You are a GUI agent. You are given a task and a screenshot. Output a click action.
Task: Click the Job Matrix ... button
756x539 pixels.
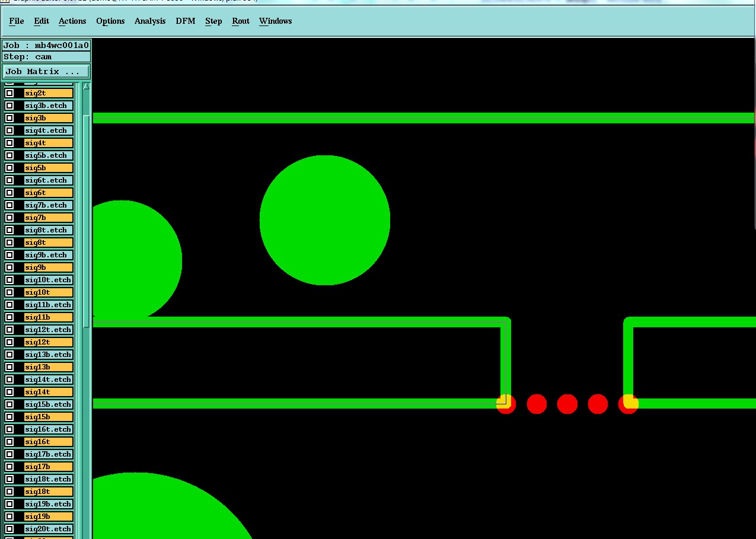tap(46, 71)
